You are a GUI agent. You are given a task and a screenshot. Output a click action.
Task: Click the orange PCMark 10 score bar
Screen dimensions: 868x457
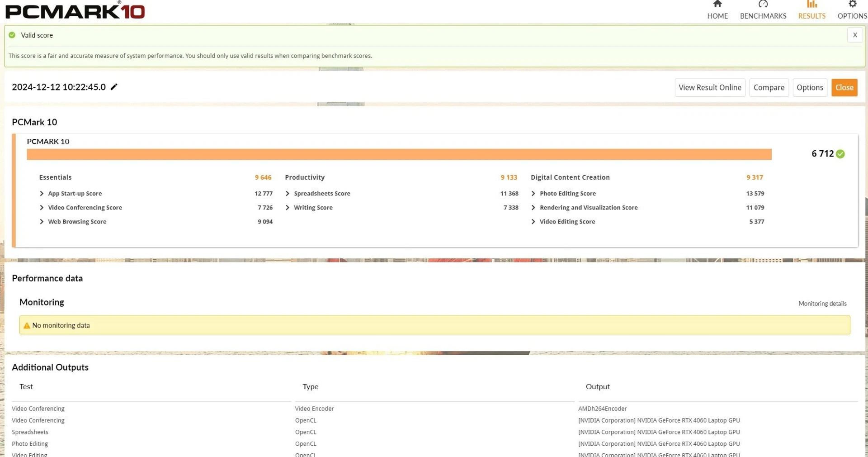click(x=399, y=154)
